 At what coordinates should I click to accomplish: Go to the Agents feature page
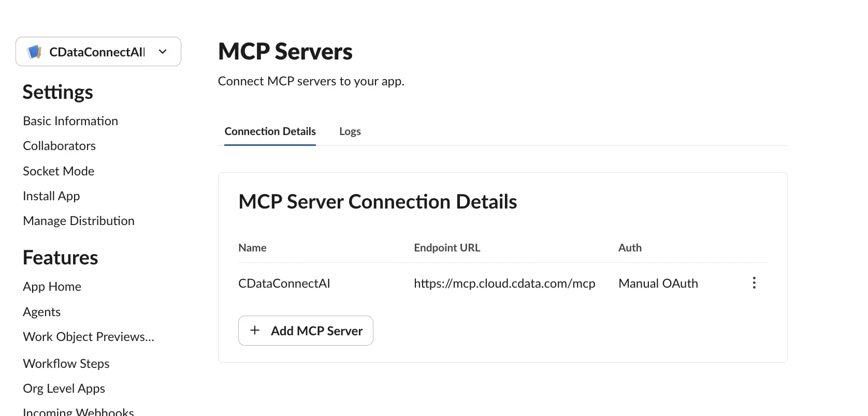tap(41, 312)
